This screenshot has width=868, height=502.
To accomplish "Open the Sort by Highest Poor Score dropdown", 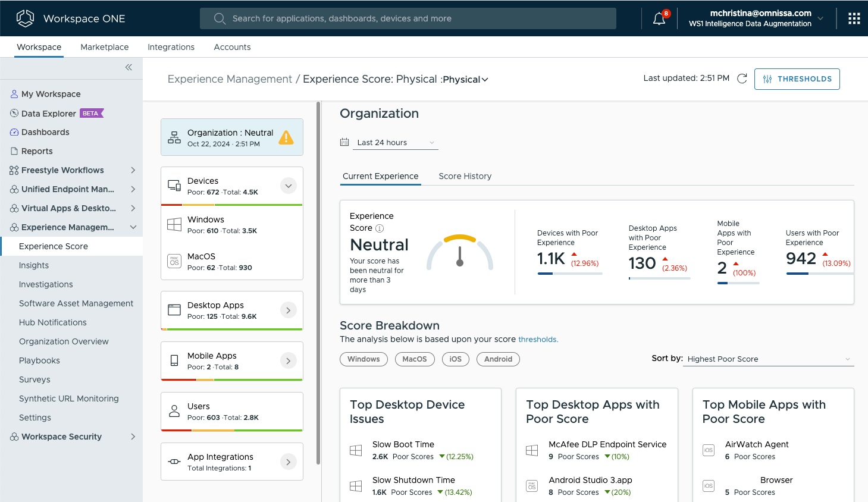I will (x=768, y=359).
